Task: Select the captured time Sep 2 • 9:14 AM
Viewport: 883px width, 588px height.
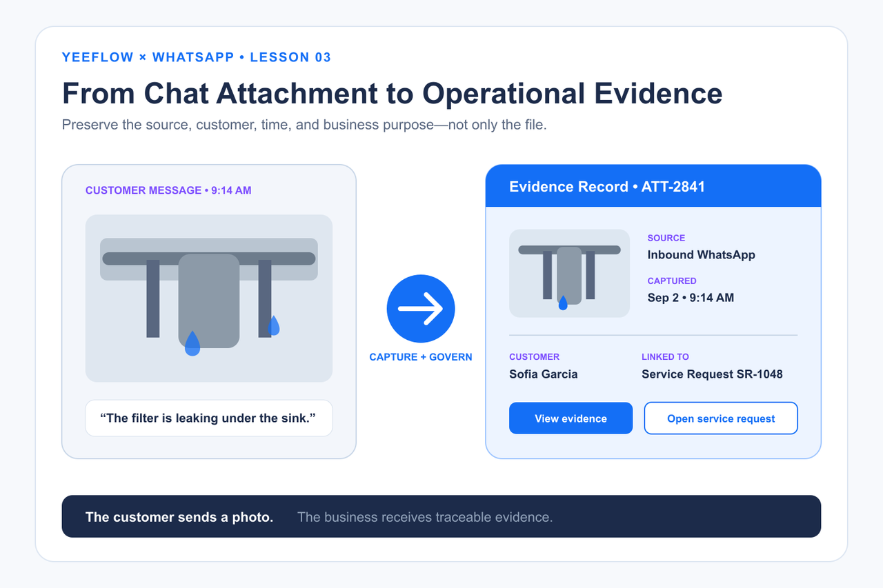Action: [691, 298]
